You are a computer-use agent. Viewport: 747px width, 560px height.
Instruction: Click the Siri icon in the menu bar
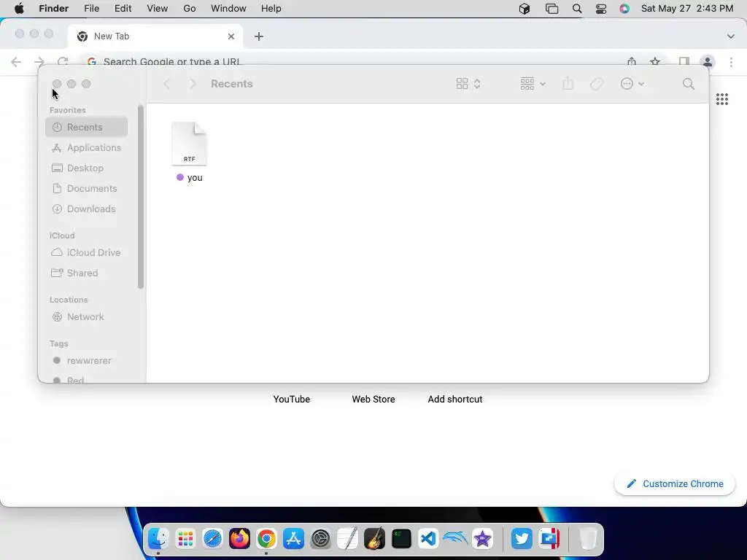(624, 9)
